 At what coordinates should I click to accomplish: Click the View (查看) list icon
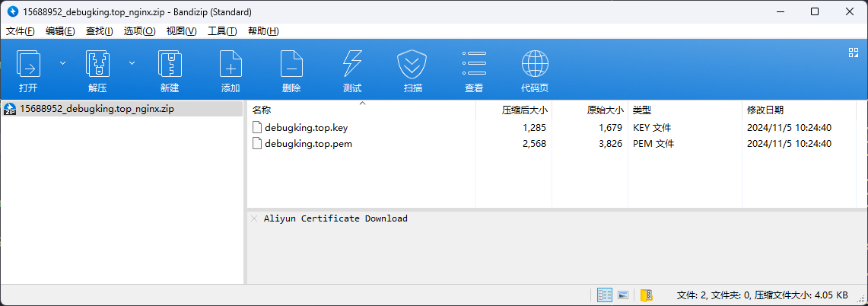point(474,64)
